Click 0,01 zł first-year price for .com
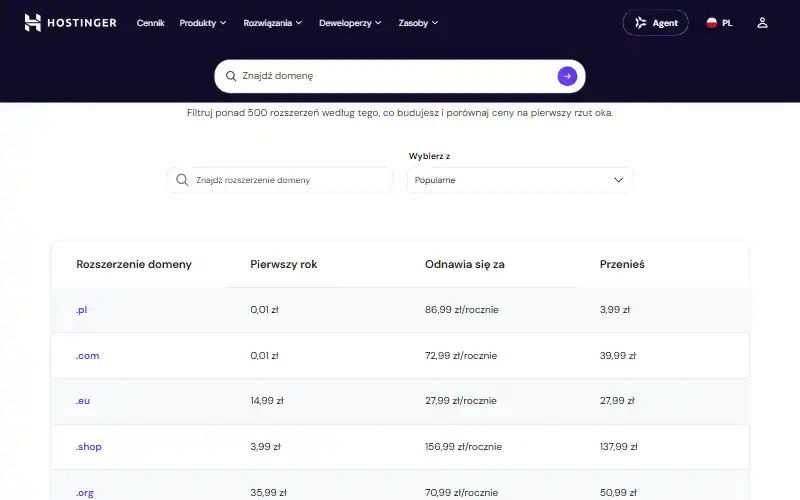800x500 pixels. tap(264, 356)
